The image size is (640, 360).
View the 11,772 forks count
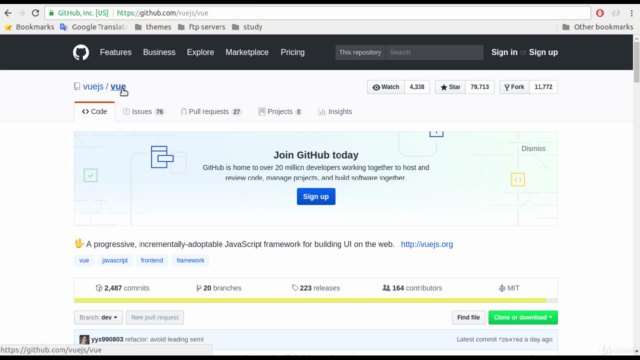click(x=543, y=87)
